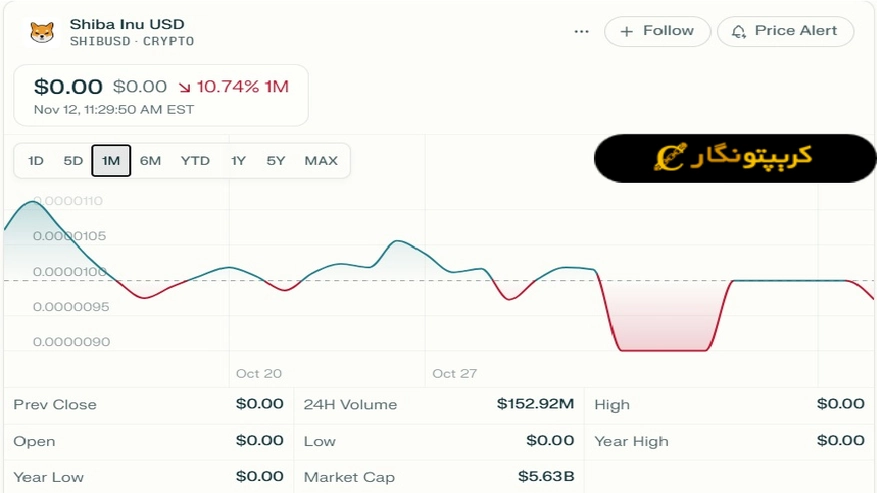Show year-to-date YTD chart
This screenshot has height=493, width=877.
click(x=195, y=161)
